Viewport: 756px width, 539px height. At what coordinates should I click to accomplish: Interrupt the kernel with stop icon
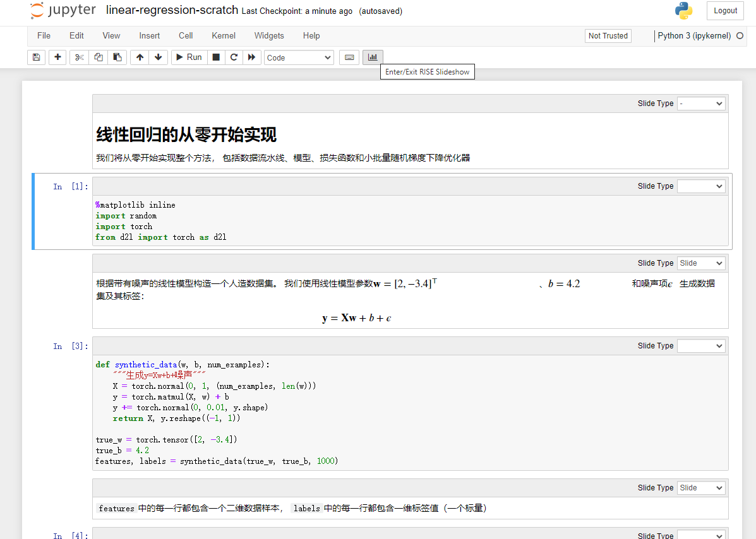click(x=216, y=57)
